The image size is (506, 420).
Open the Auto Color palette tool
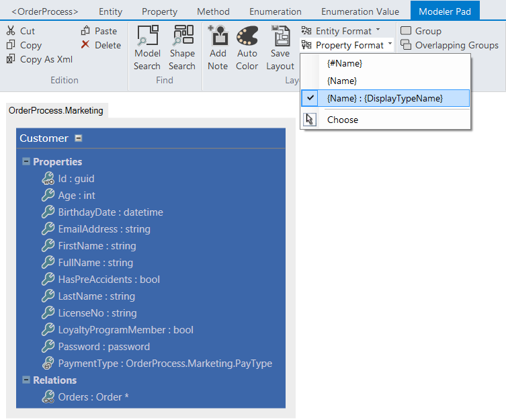click(x=247, y=36)
